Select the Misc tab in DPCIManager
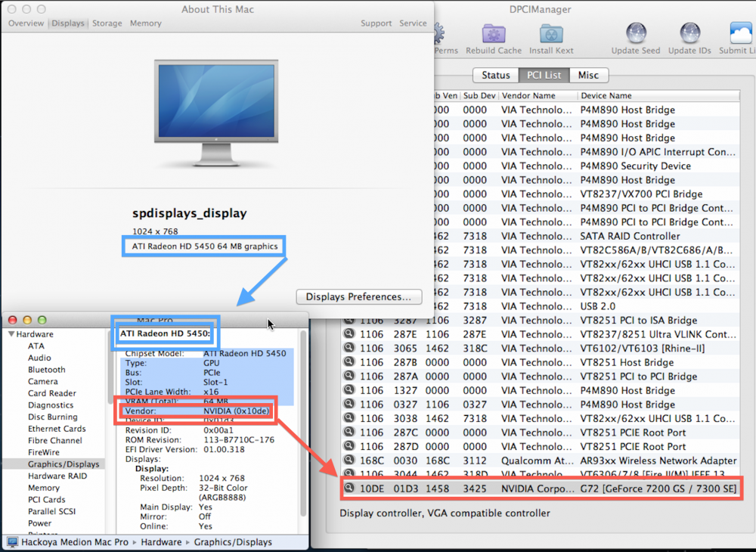 [589, 75]
